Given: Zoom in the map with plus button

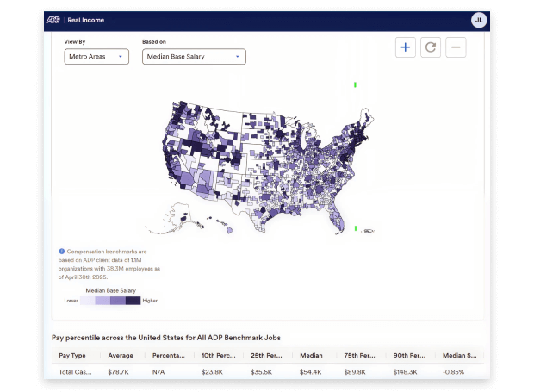Looking at the screenshot, I should tap(406, 47).
